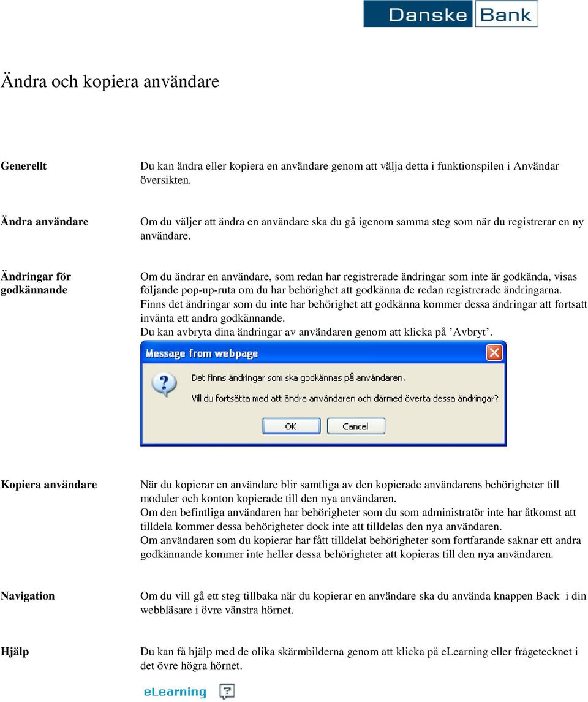The width and height of the screenshot is (588, 702).
Task: Click Cancel in the Message from webpage dialog
Action: [x=356, y=426]
